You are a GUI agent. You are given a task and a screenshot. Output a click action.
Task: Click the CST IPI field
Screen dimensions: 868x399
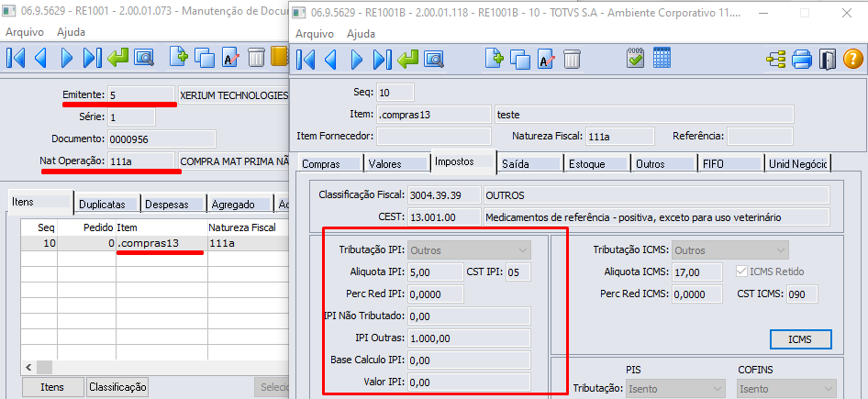517,272
